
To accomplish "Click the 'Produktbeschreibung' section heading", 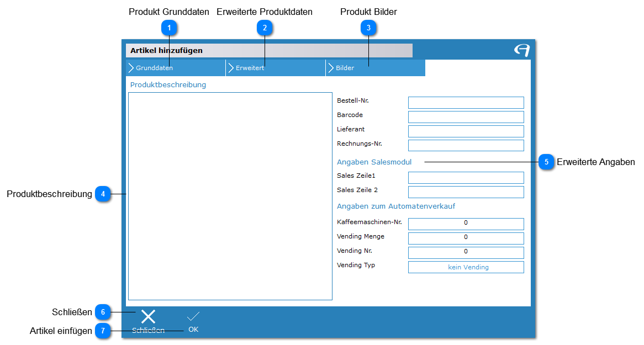I will (x=168, y=84).
